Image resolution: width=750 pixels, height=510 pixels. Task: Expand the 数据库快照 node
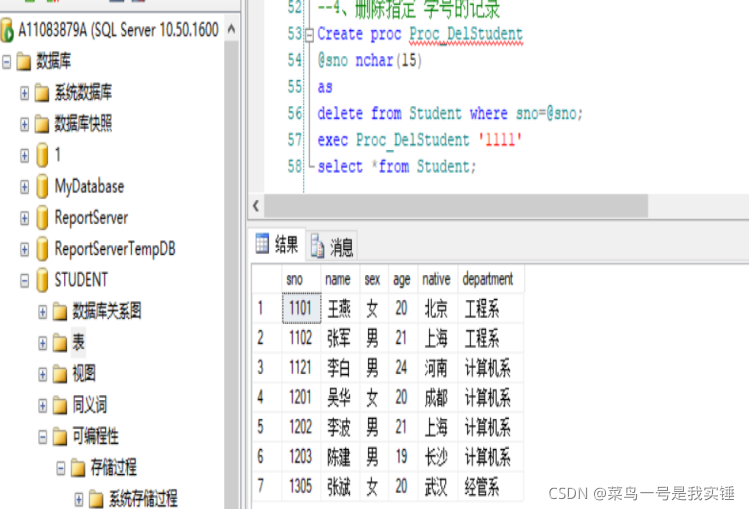click(24, 124)
